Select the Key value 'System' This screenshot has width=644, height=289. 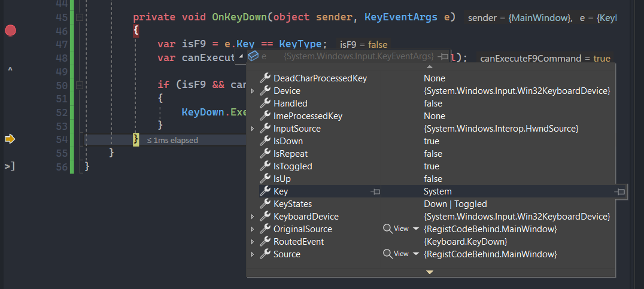[x=438, y=191]
